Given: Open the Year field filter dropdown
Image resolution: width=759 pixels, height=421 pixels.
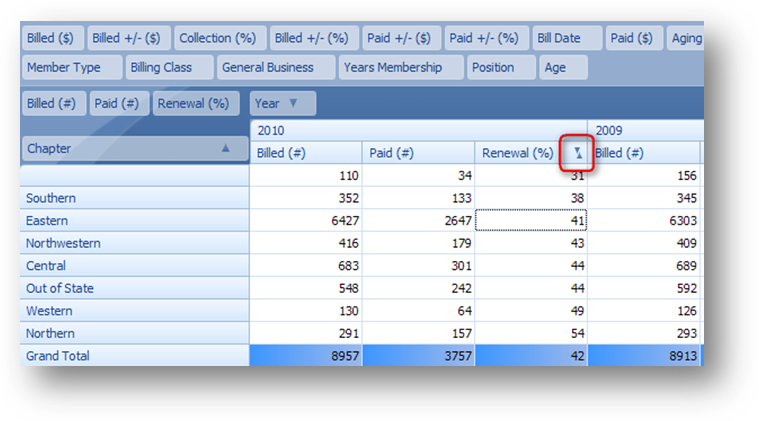Looking at the screenshot, I should tap(293, 103).
